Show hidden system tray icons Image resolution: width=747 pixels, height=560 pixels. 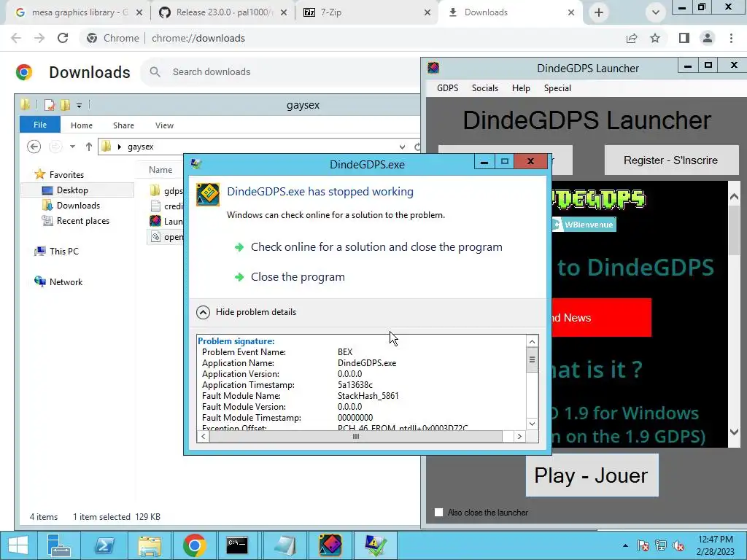click(625, 545)
